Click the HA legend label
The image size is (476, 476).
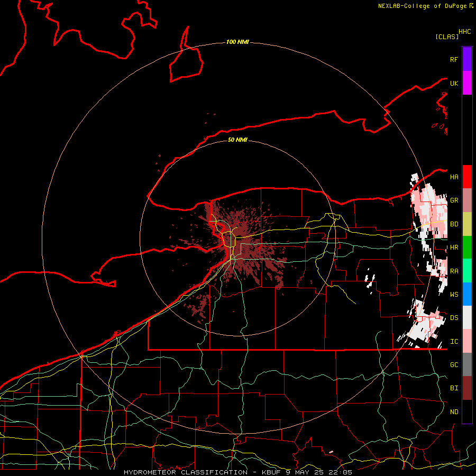pos(454,177)
